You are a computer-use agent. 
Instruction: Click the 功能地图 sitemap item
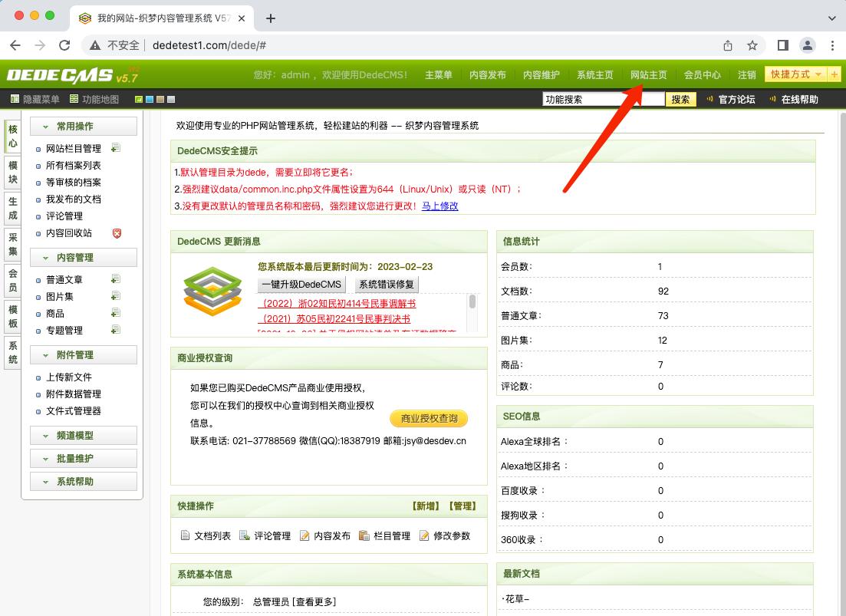[x=94, y=99]
